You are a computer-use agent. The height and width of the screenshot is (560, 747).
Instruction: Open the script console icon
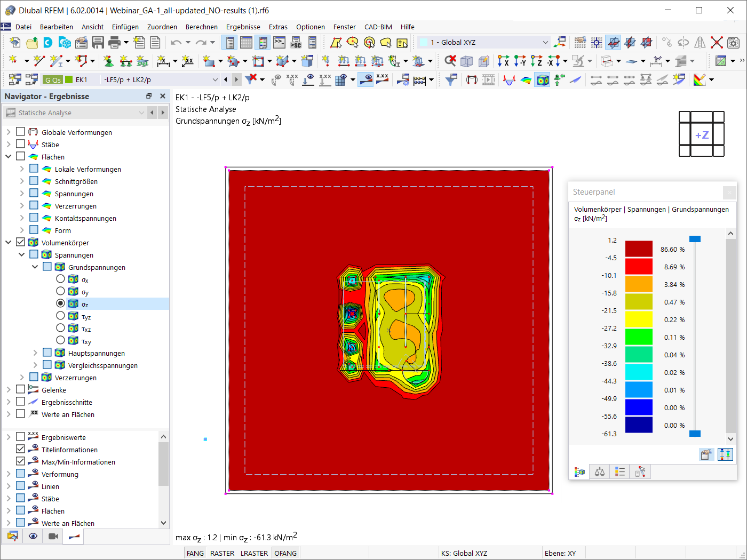pyautogui.click(x=279, y=43)
